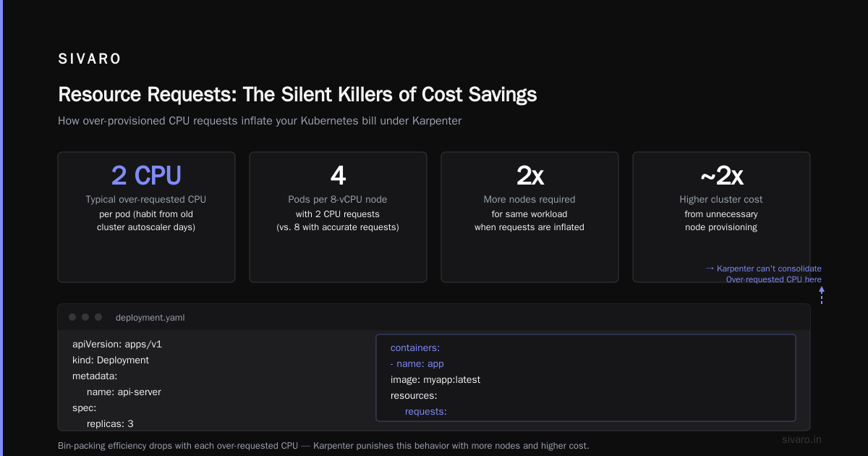
Task: Click the window dot nearest deployment.yaml filename
Action: (x=98, y=317)
